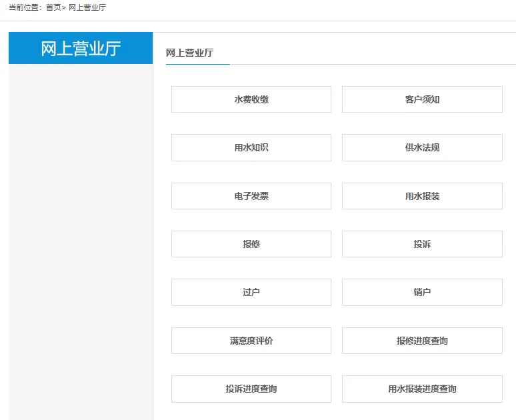The width and height of the screenshot is (516, 420).
Task: Open the 报修 form
Action: (251, 244)
